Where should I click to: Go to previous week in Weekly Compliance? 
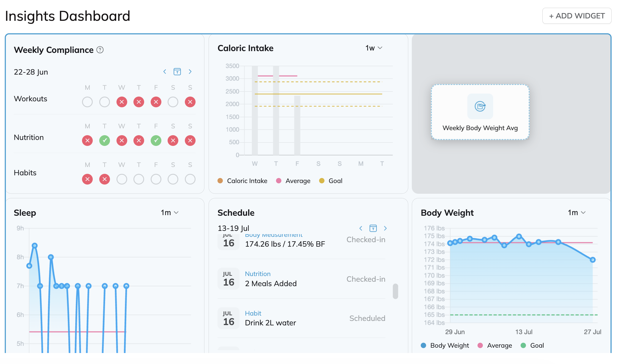point(165,72)
